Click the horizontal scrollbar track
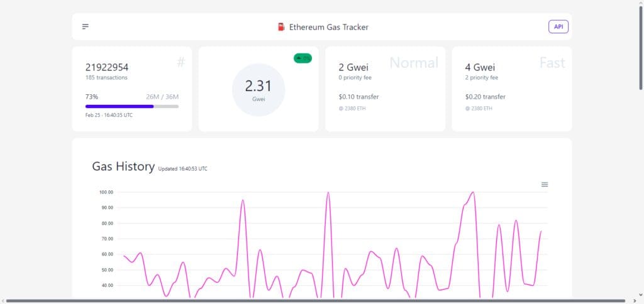The height and width of the screenshot is (304, 644). 316,301
